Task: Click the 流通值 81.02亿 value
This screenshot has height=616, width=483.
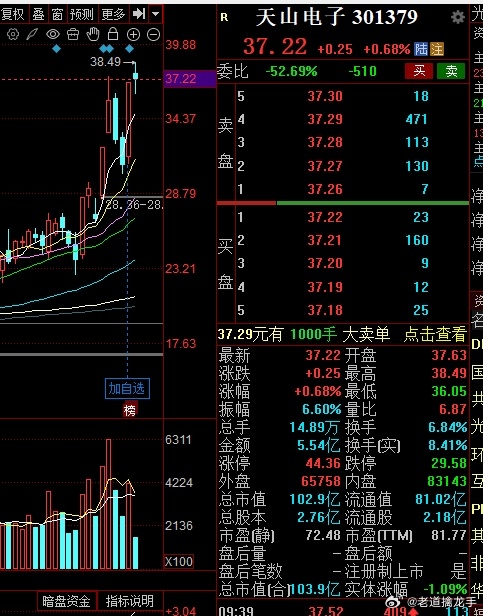Action: coord(441,499)
